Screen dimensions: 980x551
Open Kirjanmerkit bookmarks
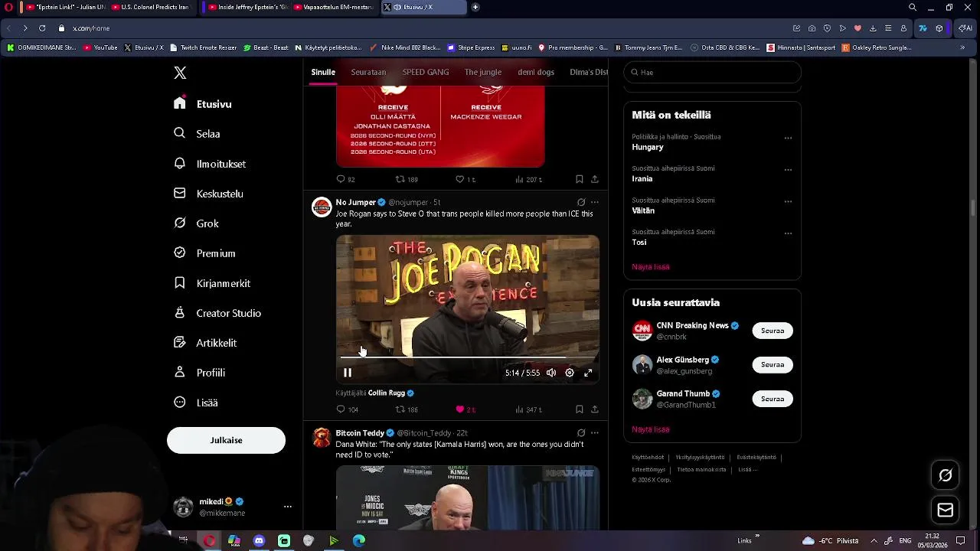click(212, 283)
